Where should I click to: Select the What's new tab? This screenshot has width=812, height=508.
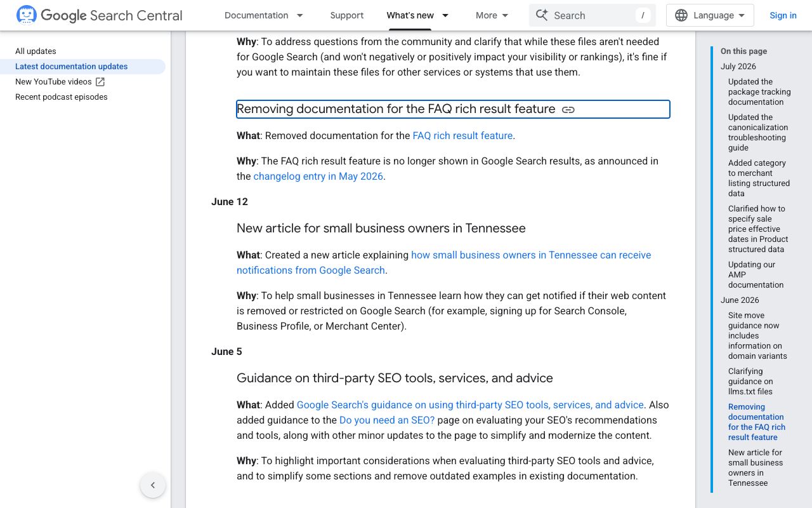[410, 15]
